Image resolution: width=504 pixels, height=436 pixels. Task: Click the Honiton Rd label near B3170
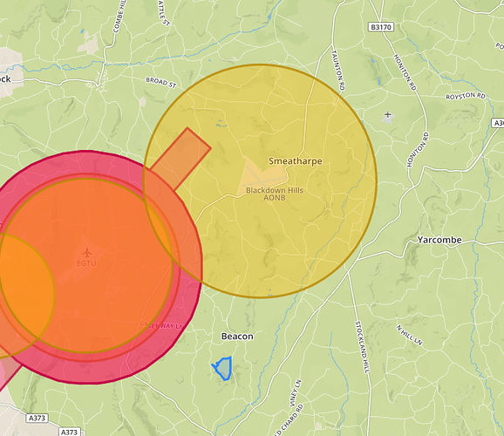click(x=405, y=72)
